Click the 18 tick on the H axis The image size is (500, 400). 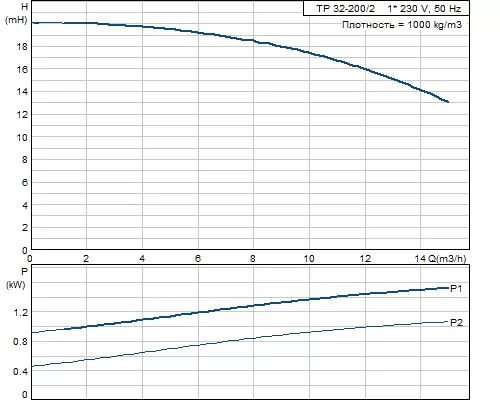pos(22,47)
